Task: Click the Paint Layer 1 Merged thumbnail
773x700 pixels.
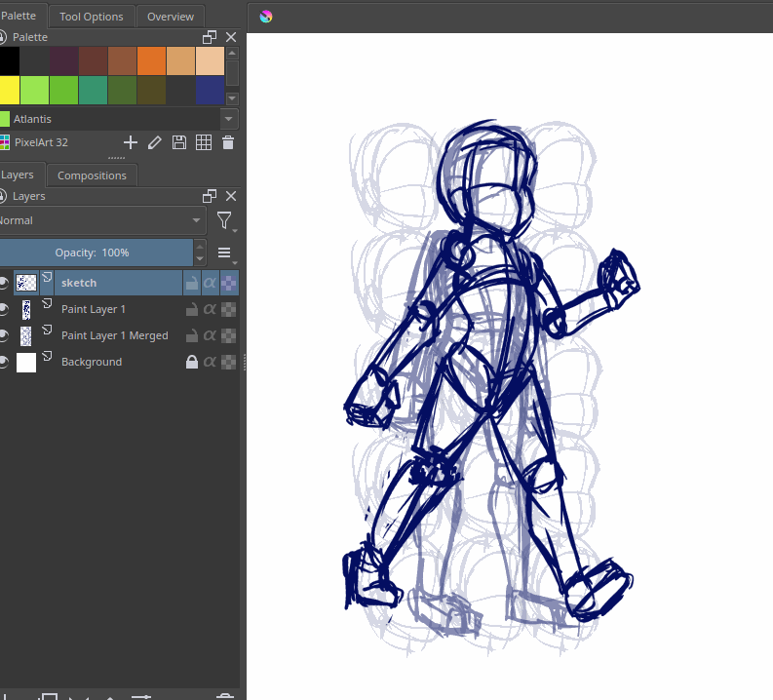Action: [26, 335]
